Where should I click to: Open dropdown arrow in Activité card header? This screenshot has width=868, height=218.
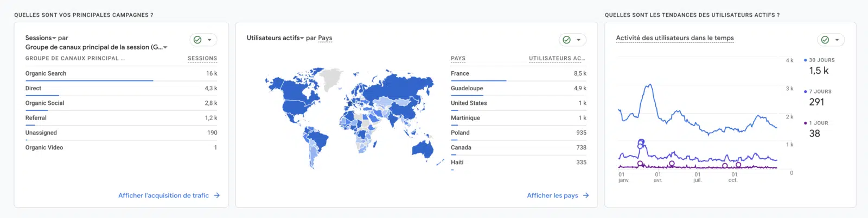coord(837,40)
